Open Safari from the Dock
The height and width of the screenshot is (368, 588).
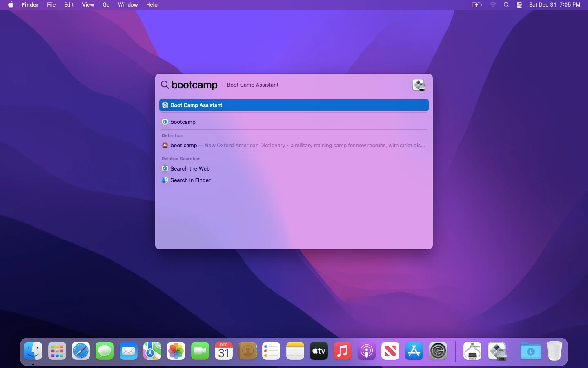pos(81,351)
